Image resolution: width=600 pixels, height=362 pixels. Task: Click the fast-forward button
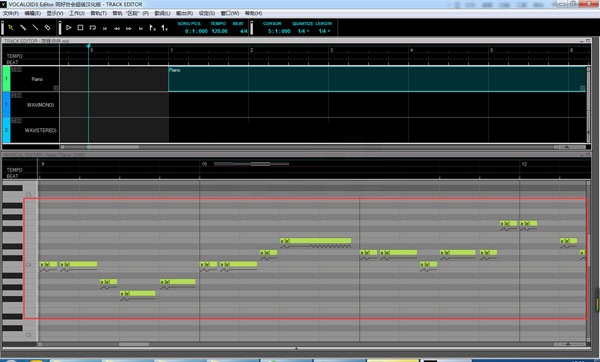click(x=129, y=28)
